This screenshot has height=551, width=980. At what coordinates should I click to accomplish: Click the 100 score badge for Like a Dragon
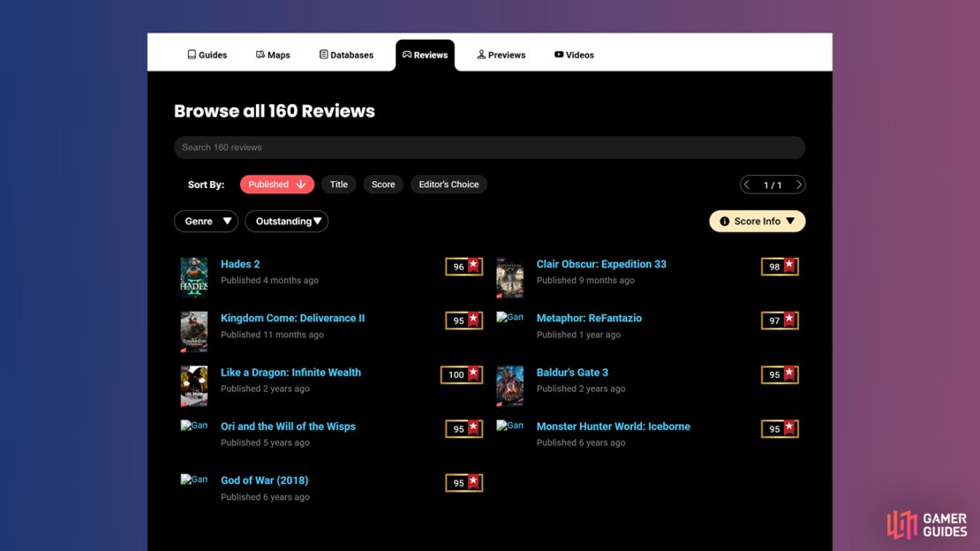(x=461, y=374)
